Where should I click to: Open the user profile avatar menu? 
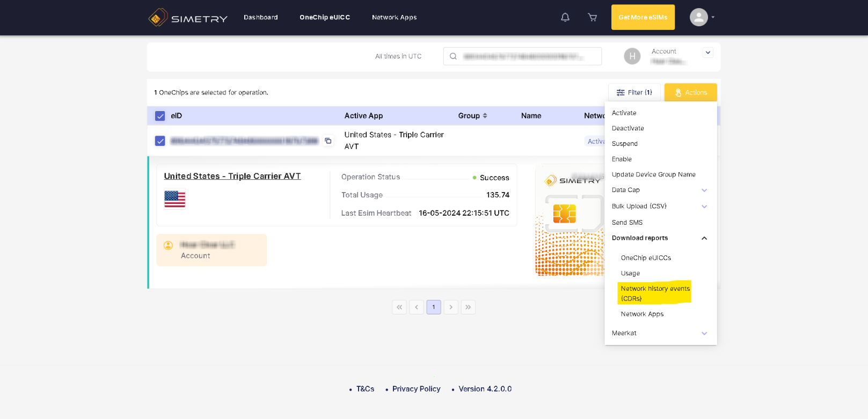tap(702, 17)
